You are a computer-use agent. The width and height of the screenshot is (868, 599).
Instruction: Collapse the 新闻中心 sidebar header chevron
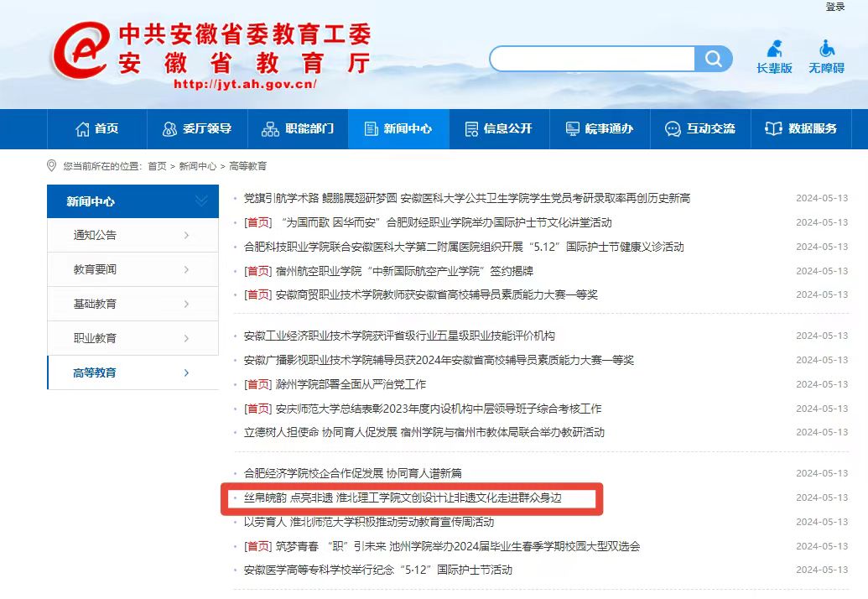[201, 201]
